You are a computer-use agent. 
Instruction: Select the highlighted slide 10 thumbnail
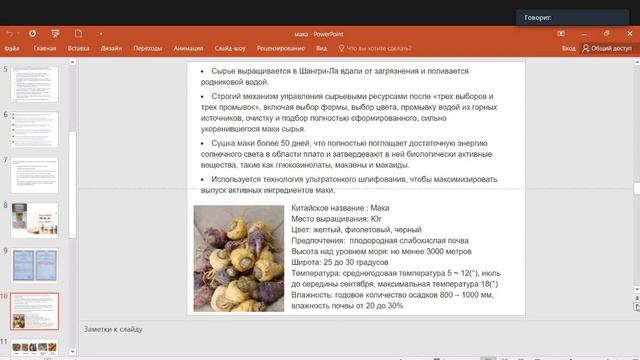tap(34, 311)
